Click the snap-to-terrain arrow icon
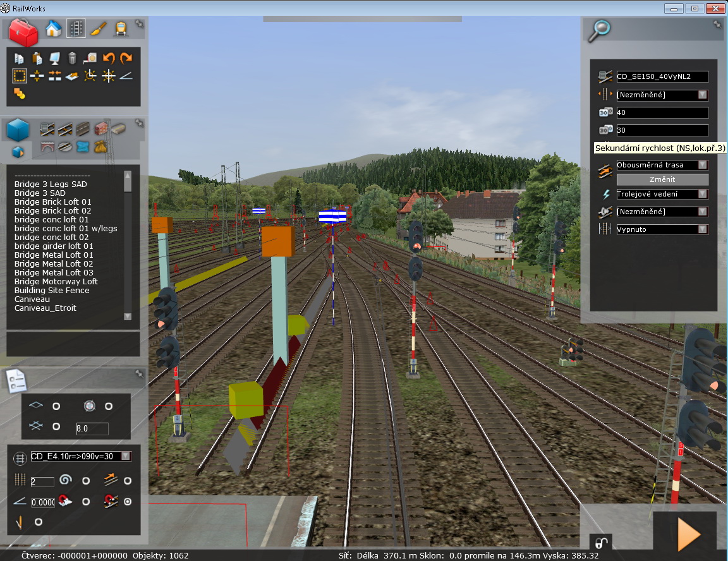 coord(72,76)
